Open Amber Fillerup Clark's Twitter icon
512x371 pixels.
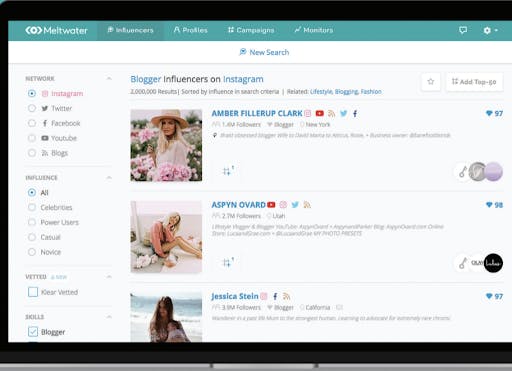[344, 114]
